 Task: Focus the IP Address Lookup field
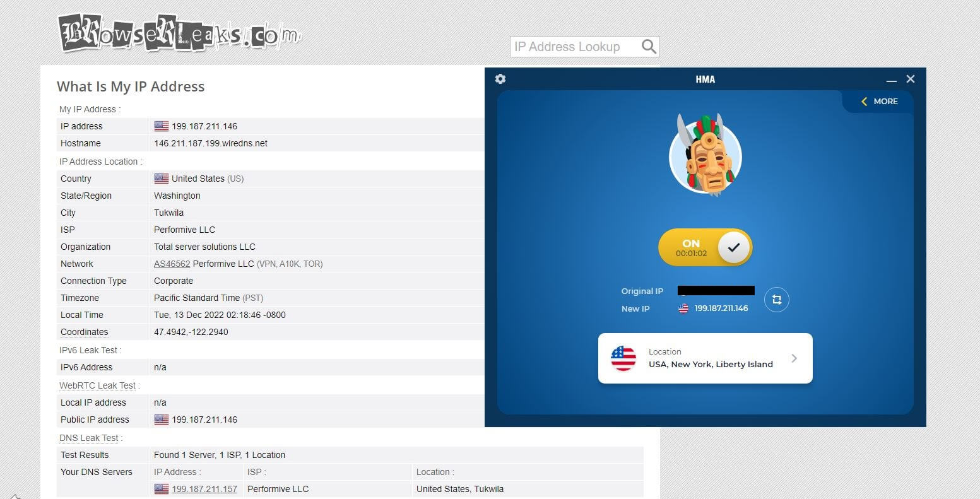(575, 47)
